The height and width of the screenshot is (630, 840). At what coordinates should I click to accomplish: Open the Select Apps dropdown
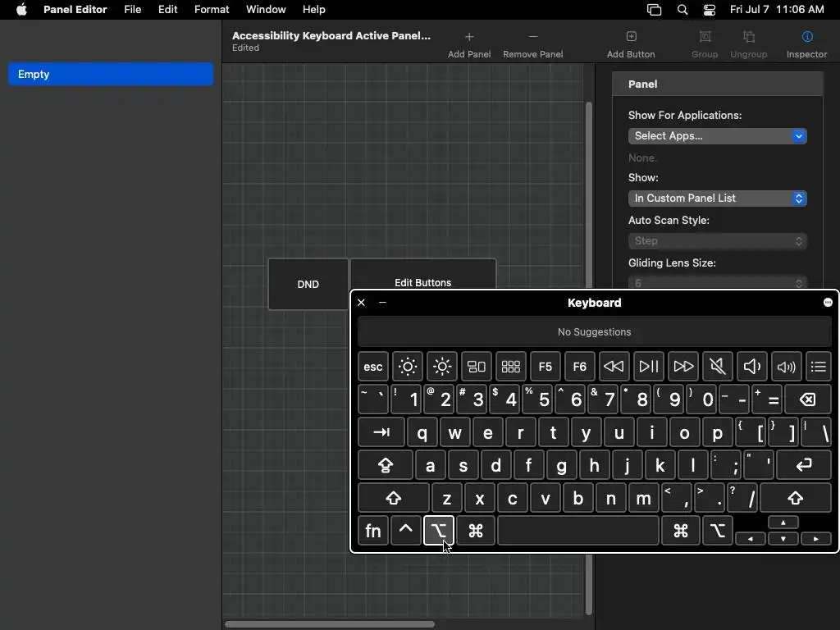(717, 136)
